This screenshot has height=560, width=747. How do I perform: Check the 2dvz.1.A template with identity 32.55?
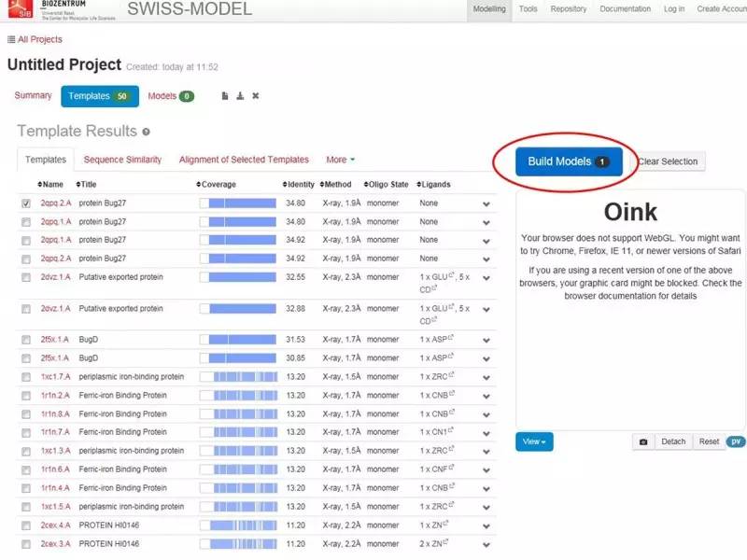pos(26,277)
